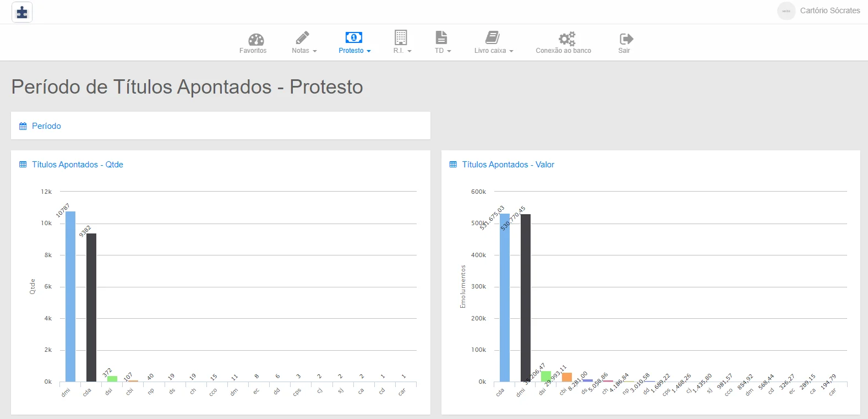This screenshot has height=419, width=868.
Task: Open the Favoritos menu item
Action: [x=253, y=51]
